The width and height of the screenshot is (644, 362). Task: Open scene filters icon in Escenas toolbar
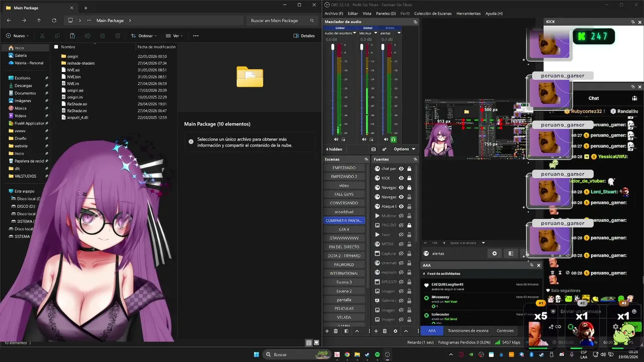(346, 331)
